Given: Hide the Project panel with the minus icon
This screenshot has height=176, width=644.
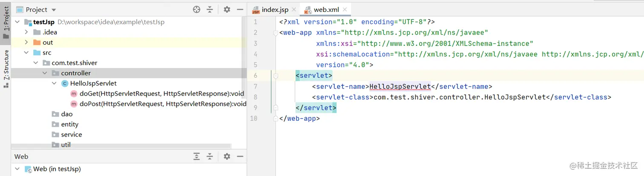Looking at the screenshot, I should pos(240,9).
